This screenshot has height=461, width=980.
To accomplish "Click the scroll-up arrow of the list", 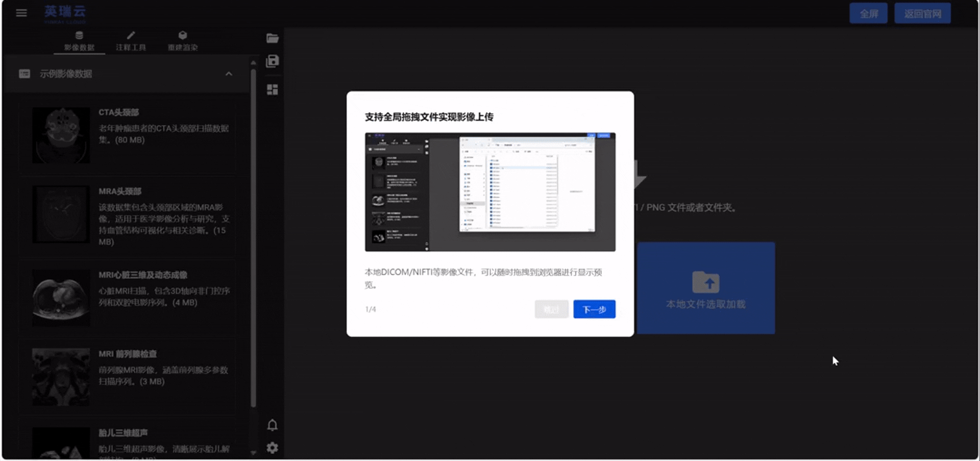I will (x=253, y=62).
